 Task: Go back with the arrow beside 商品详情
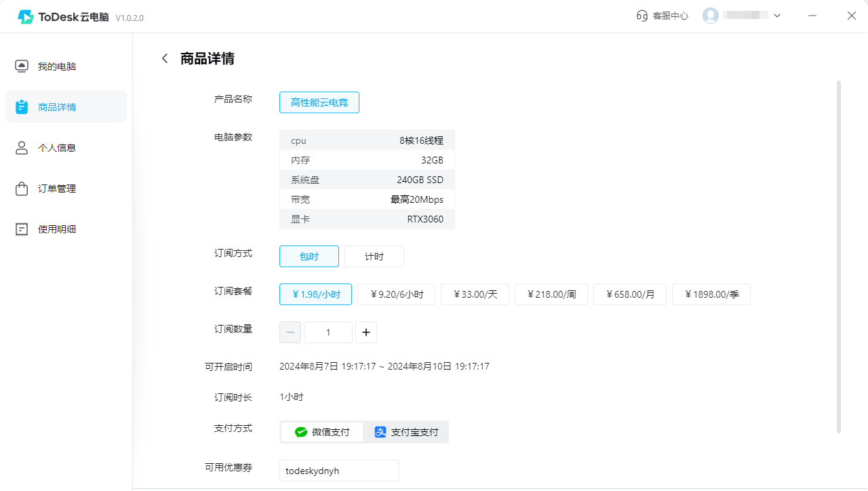click(165, 58)
